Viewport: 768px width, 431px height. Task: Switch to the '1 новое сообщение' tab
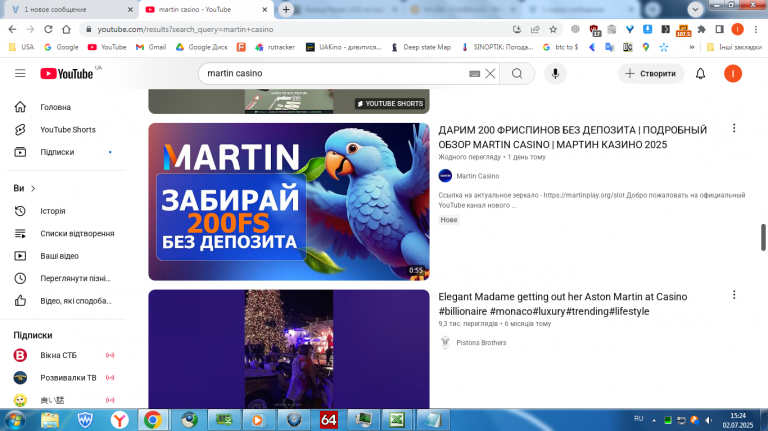[x=67, y=9]
